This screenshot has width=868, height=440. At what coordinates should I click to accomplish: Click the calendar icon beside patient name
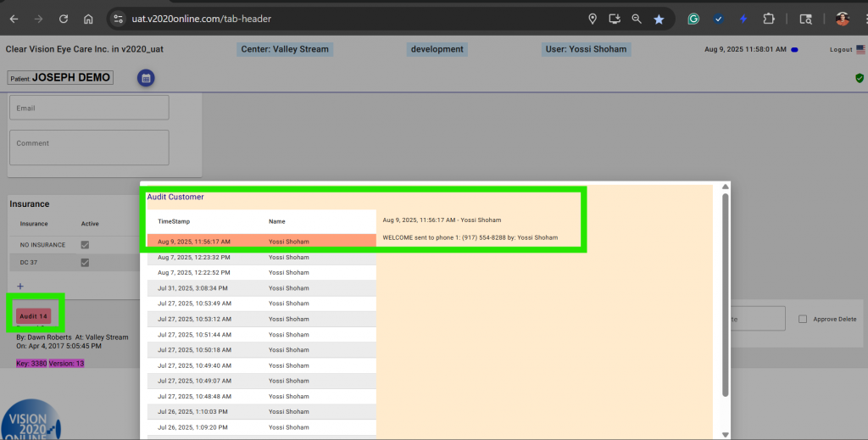click(146, 78)
